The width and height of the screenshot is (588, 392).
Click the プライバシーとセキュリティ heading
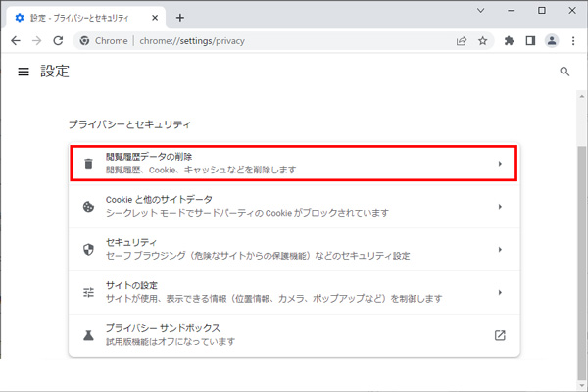tap(129, 124)
